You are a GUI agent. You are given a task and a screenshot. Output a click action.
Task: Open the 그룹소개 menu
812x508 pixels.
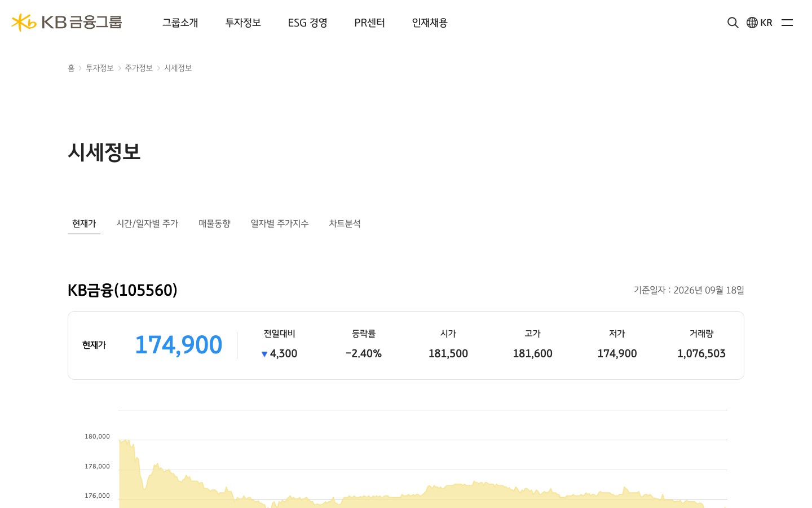pos(180,23)
